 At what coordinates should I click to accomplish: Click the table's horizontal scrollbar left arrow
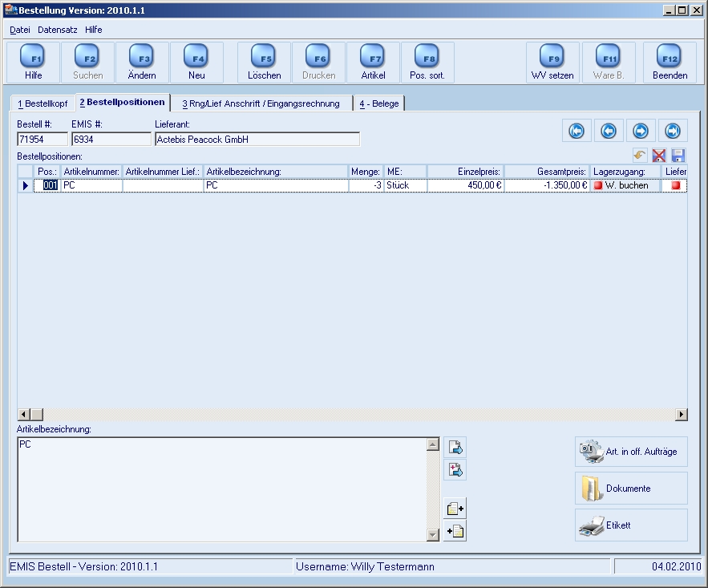tap(24, 414)
